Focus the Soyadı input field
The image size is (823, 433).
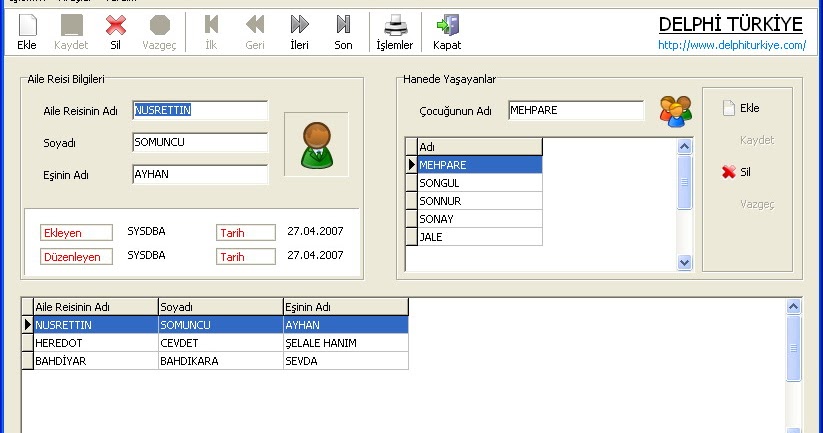200,143
